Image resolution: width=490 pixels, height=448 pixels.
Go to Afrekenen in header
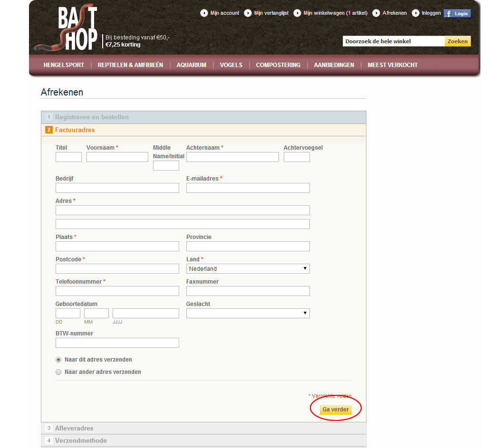(394, 13)
